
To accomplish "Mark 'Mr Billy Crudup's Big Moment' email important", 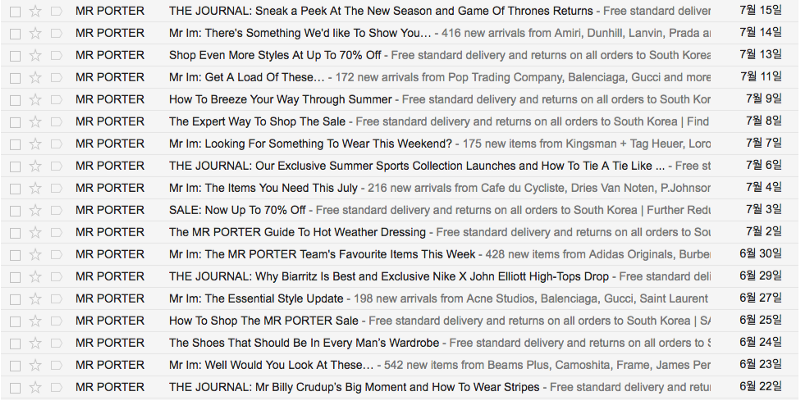I will click(x=56, y=387).
